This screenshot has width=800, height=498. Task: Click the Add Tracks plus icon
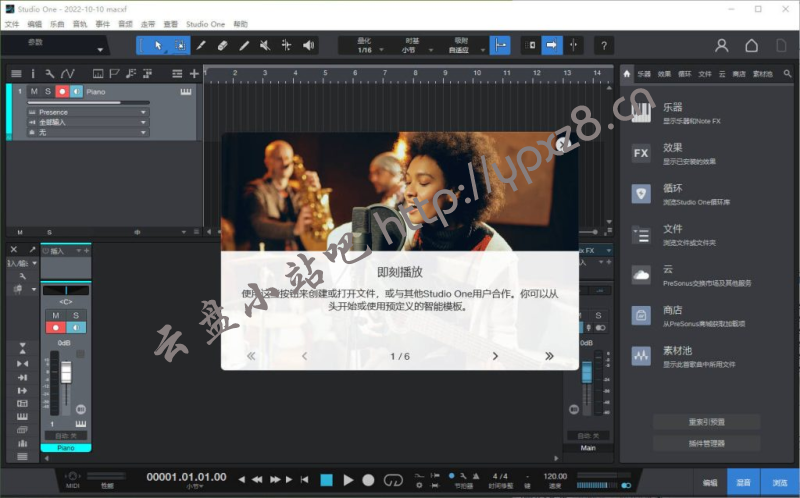tap(194, 74)
